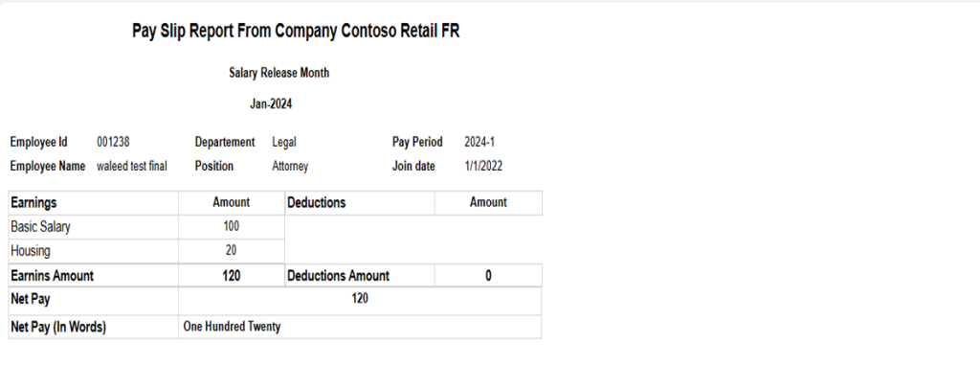Screen dimensions: 980x388
Task: Click the Deductions Amount value 0
Action: click(488, 276)
